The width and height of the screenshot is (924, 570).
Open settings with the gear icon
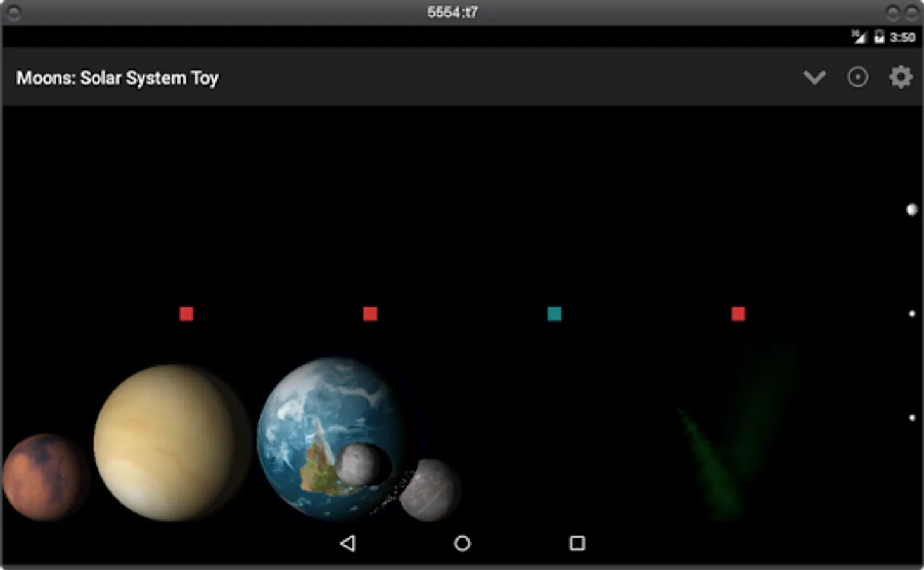point(901,77)
